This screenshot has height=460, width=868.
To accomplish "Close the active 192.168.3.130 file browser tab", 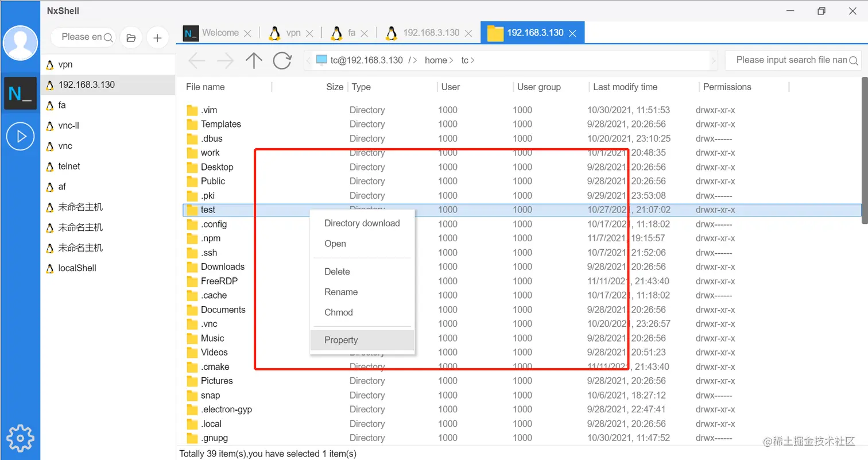I will click(572, 33).
